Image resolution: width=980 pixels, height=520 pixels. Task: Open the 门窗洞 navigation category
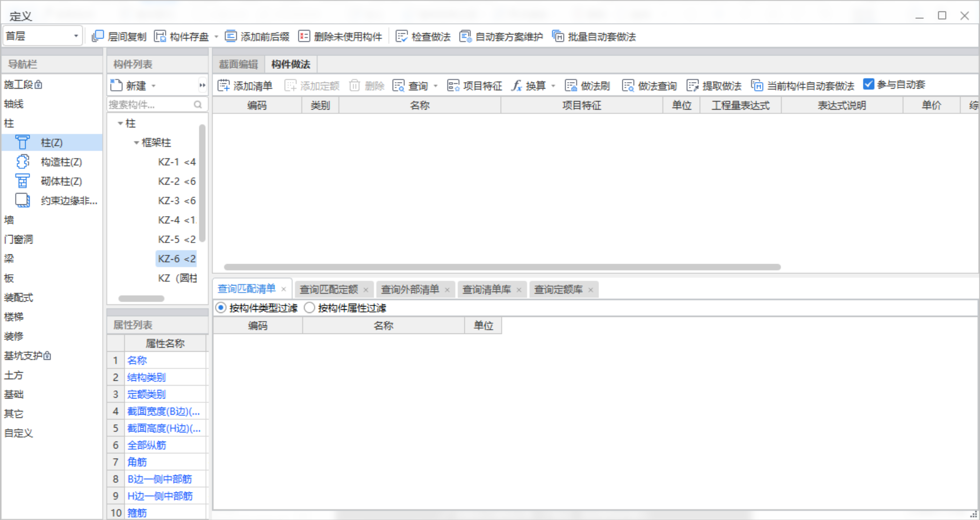click(x=18, y=239)
